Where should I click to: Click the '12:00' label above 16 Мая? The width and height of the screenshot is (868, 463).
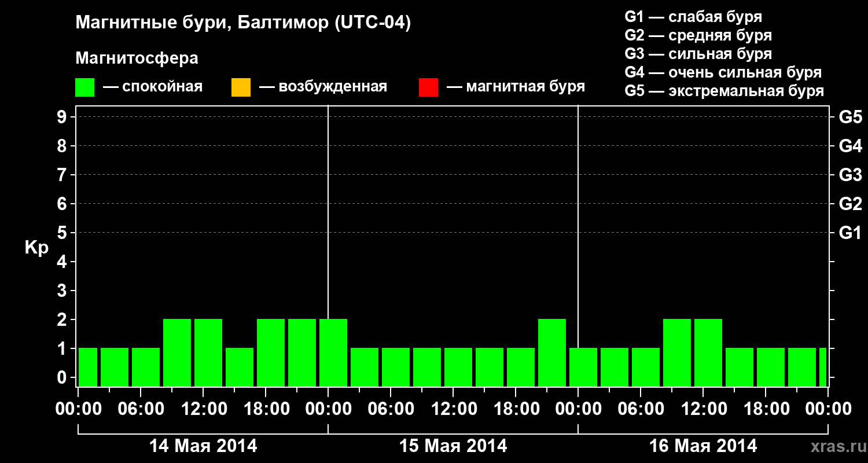click(703, 409)
